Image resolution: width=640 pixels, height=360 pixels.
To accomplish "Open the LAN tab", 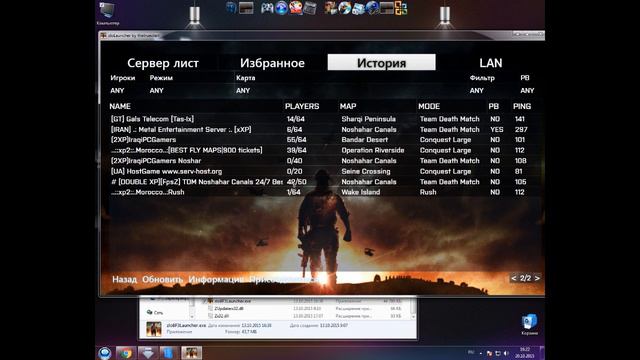I will (490, 63).
